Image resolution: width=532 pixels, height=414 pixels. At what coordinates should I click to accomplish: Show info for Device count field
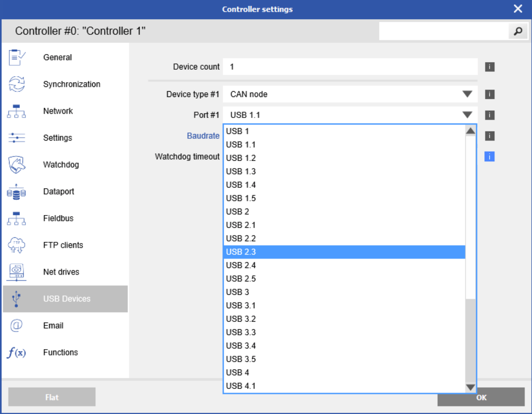point(490,67)
